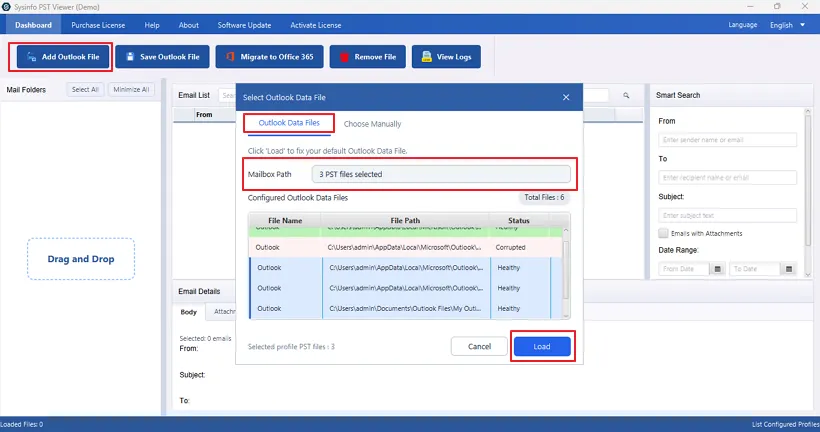Click List Configured Profiles in status bar

(785, 424)
